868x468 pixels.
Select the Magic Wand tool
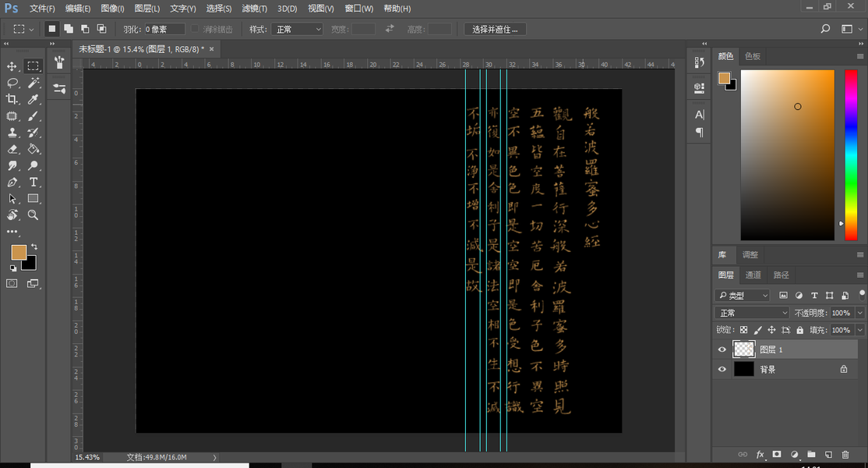pos(34,83)
